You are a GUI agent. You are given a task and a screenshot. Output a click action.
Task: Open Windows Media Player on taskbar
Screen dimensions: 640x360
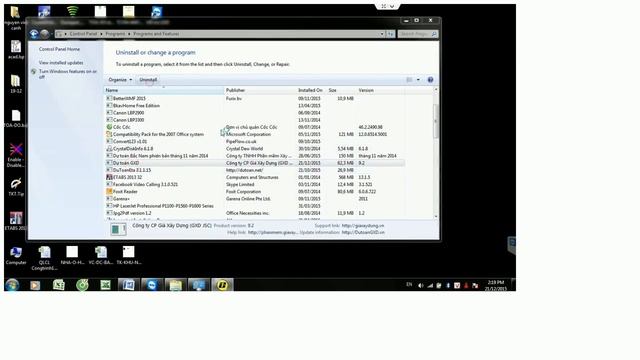[x=35, y=285]
